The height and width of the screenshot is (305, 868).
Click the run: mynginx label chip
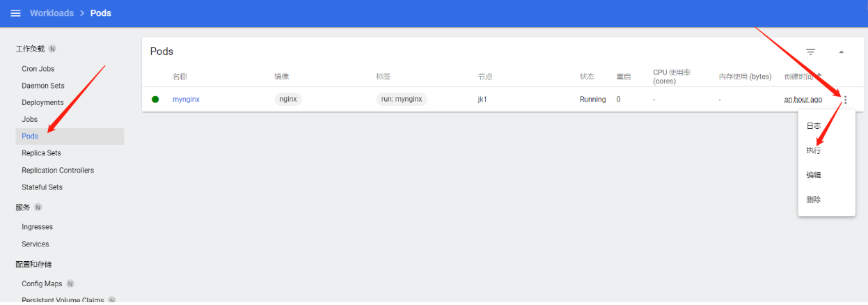click(x=402, y=100)
